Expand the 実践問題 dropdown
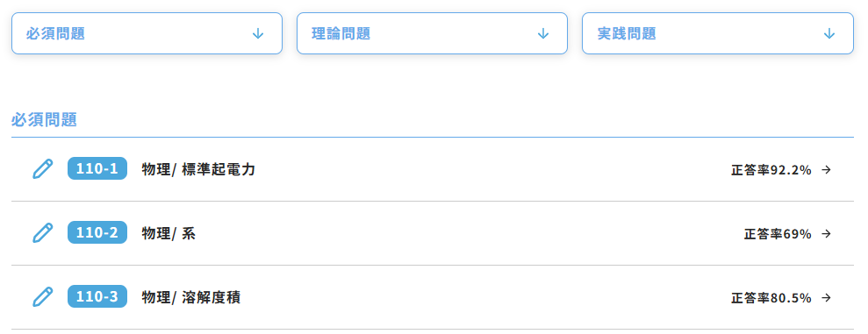 tap(717, 33)
